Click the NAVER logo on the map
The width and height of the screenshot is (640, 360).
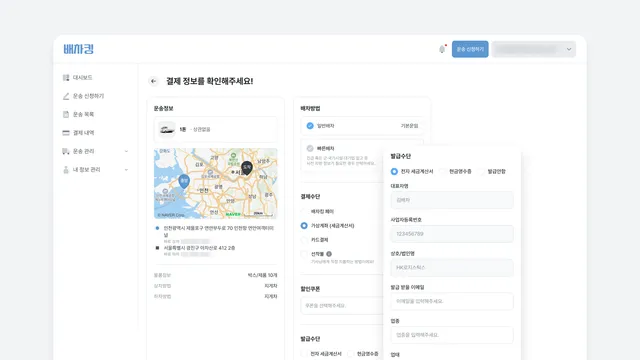pos(233,214)
